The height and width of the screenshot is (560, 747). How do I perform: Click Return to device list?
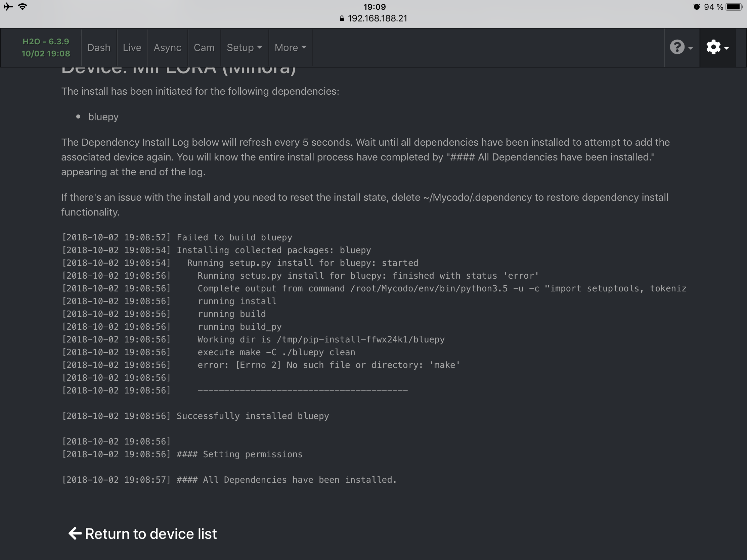[151, 533]
